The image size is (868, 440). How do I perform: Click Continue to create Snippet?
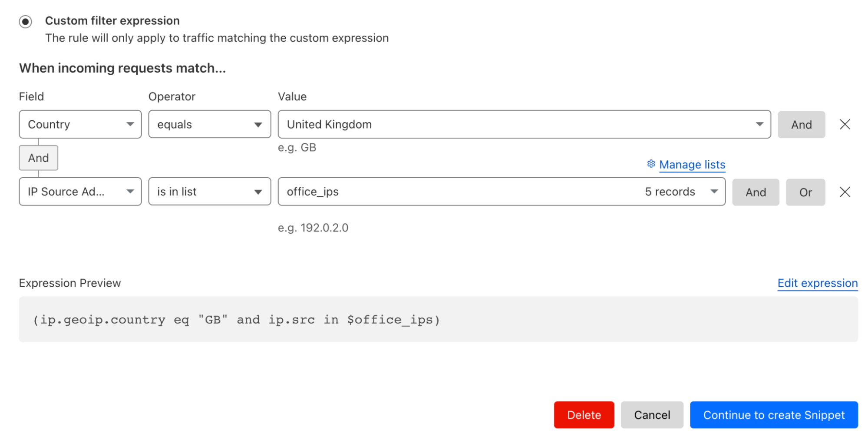pyautogui.click(x=774, y=415)
